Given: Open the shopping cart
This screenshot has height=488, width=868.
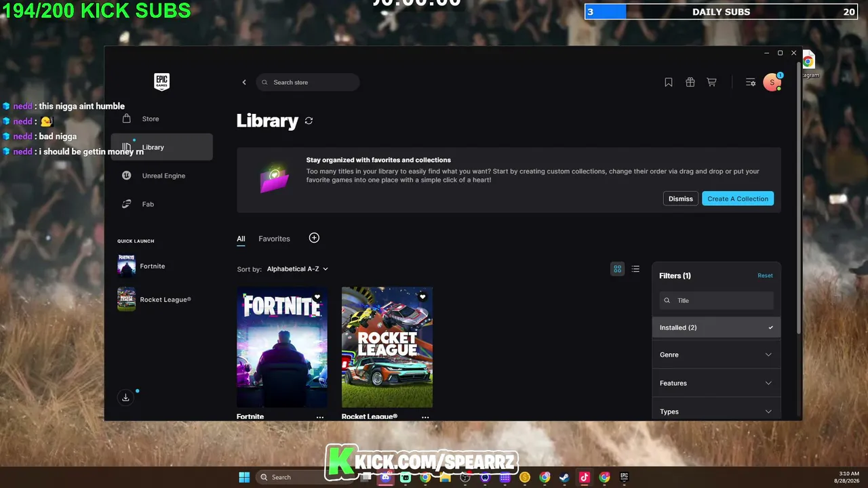Looking at the screenshot, I should tap(711, 83).
